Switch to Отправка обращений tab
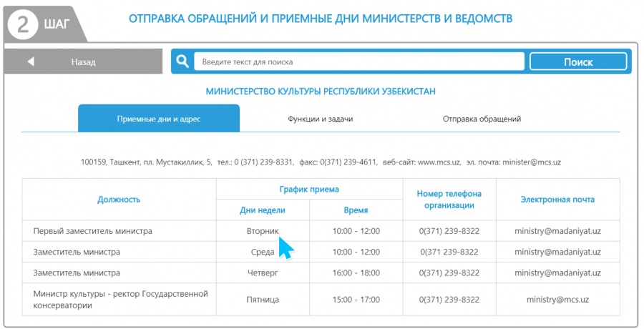 [482, 119]
